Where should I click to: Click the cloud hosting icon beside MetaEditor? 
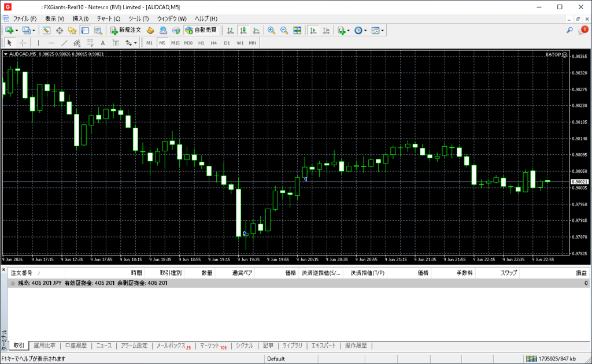click(163, 31)
